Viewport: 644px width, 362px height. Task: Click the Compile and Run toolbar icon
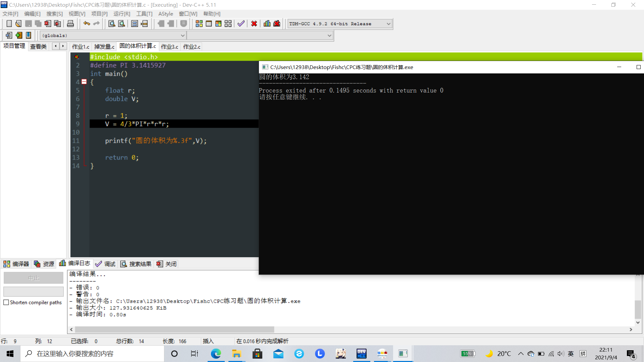click(x=218, y=24)
